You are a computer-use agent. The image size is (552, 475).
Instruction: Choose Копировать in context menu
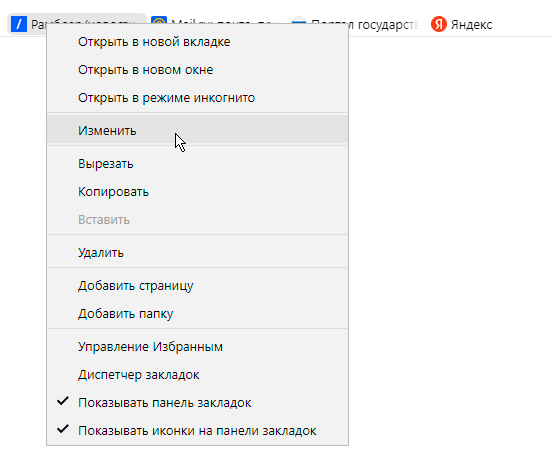[x=197, y=192]
